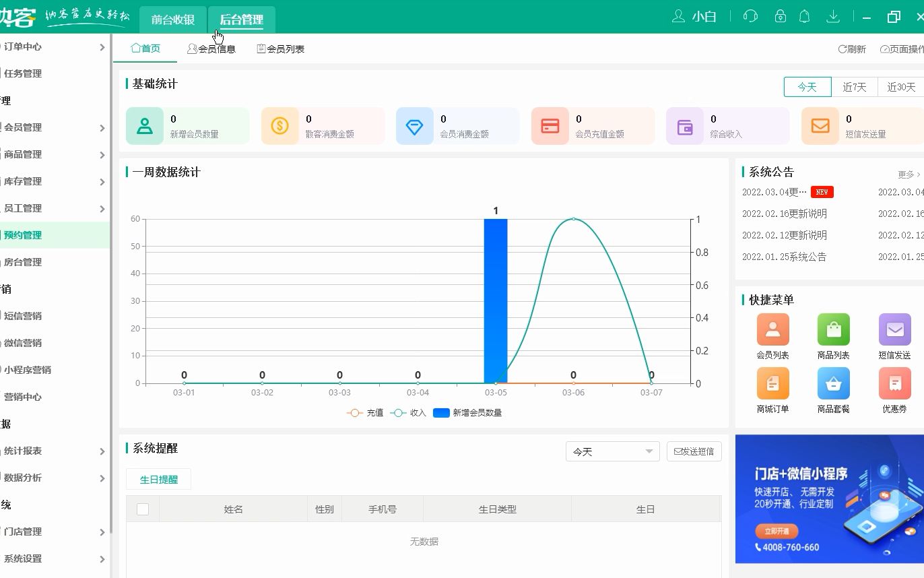Click the 会员消费金额 diamond icon
Image resolution: width=924 pixels, height=578 pixels.
click(415, 126)
